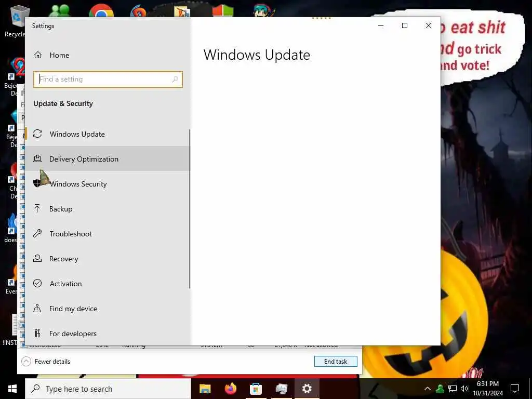Open For developers settings
This screenshot has width=532, height=399.
point(108,334)
